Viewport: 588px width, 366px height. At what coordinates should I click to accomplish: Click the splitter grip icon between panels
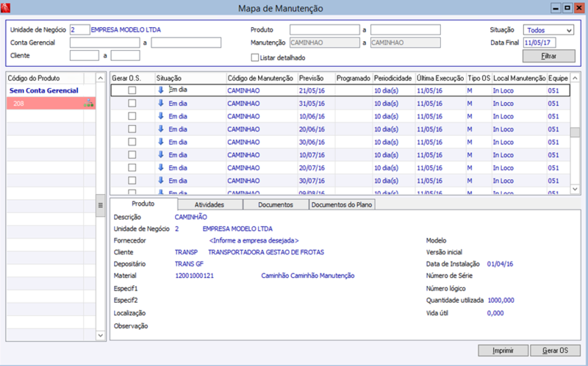point(101,206)
